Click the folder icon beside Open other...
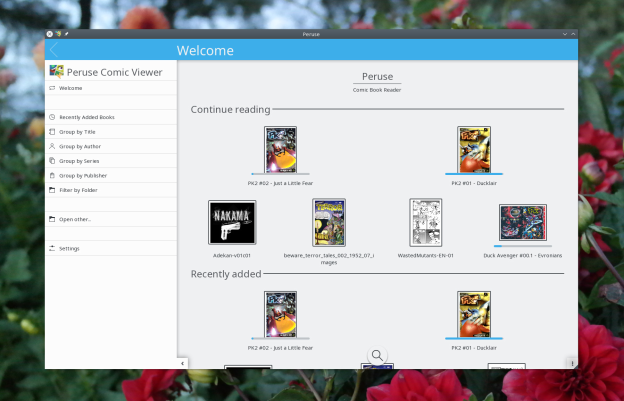This screenshot has height=401, width=624. click(52, 219)
